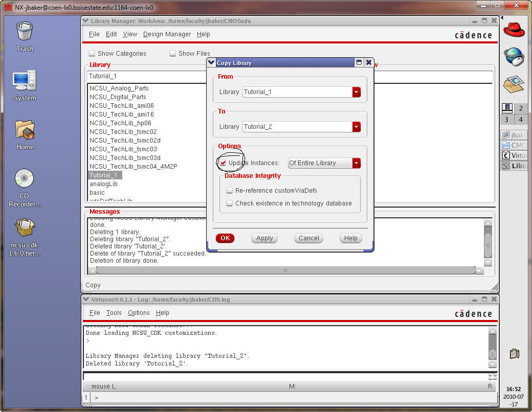The height and width of the screenshot is (412, 532).
Task: Open Virtuoso Log window menu chevron
Action: tap(86, 300)
